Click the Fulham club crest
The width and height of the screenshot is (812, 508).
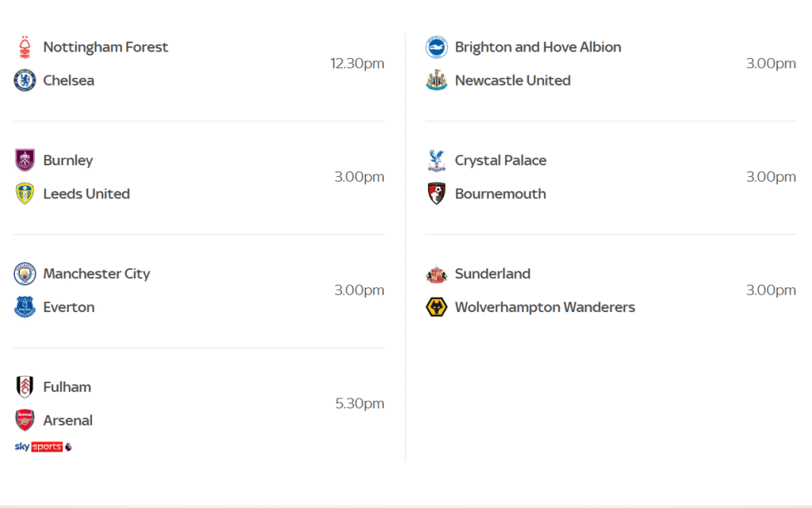pos(25,387)
